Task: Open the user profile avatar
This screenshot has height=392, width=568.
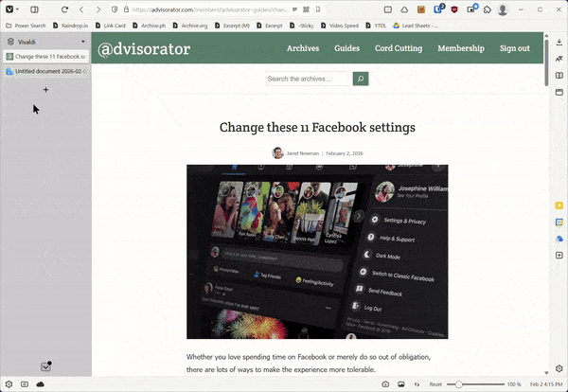Action: point(503,9)
